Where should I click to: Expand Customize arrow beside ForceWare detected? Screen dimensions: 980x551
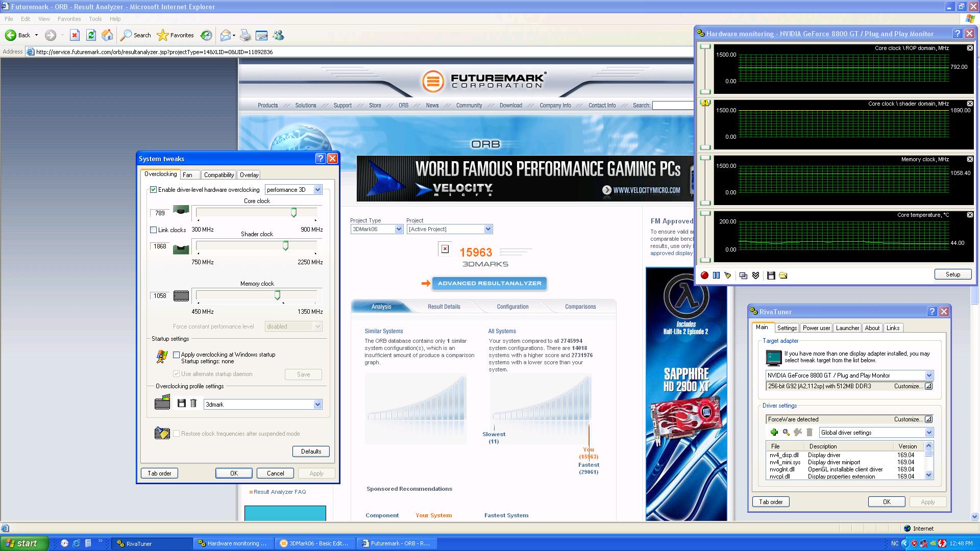[x=928, y=419]
